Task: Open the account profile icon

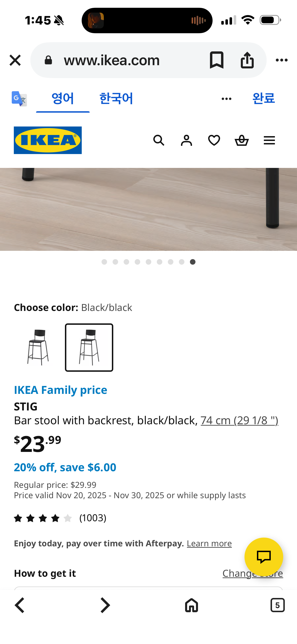Action: tap(186, 140)
